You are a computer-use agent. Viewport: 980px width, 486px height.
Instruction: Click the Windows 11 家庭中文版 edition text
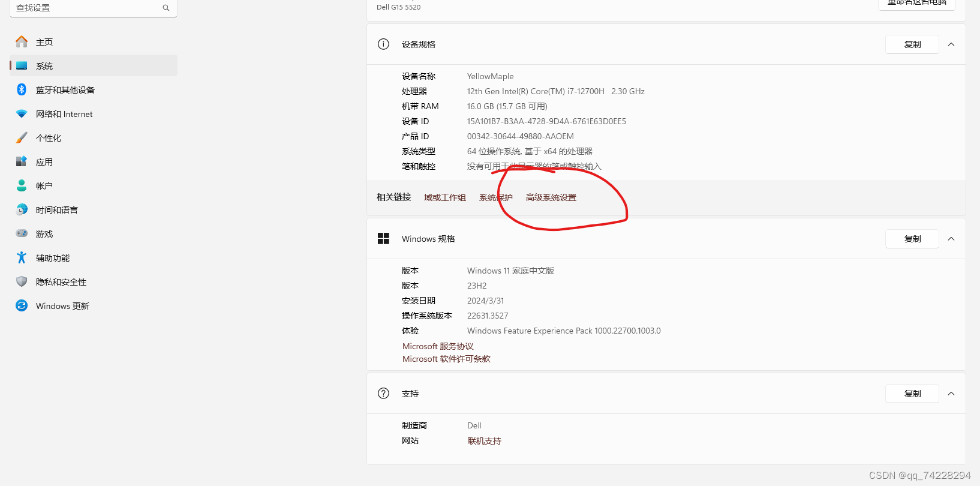coord(510,271)
